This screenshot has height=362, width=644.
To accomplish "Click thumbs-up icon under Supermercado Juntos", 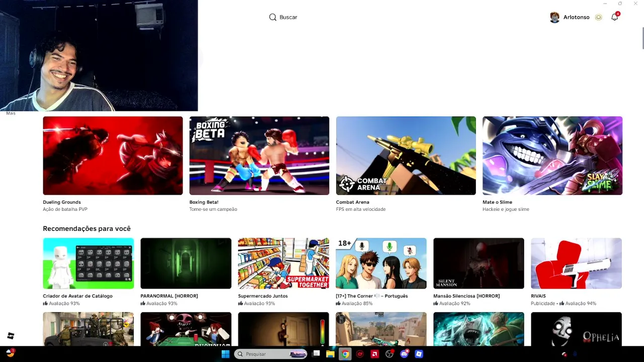I will pos(240,304).
